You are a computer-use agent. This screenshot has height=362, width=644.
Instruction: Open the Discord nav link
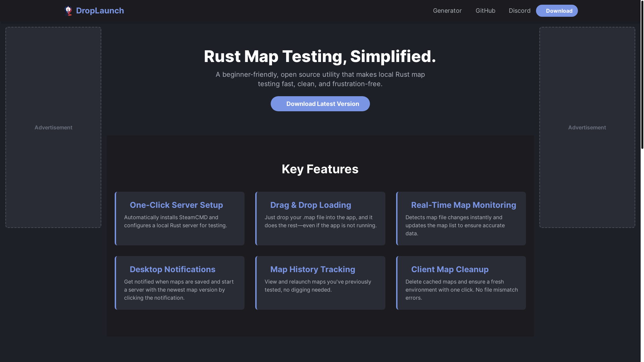click(520, 11)
